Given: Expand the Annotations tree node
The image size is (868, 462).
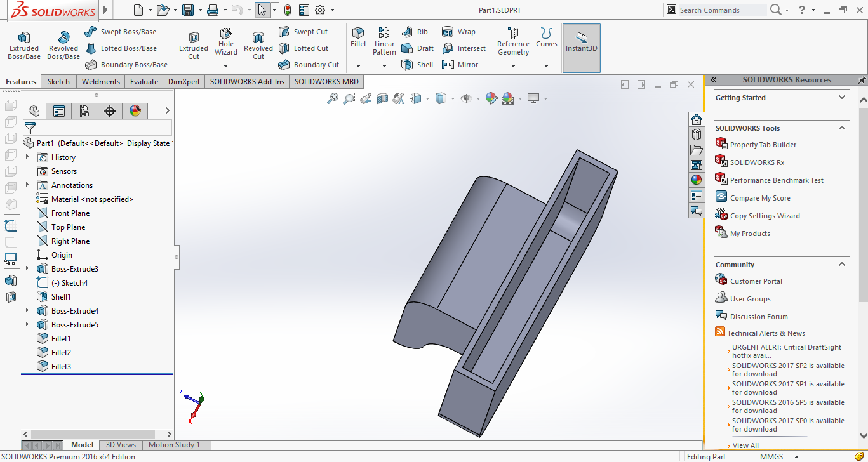Looking at the screenshot, I should 27,185.
